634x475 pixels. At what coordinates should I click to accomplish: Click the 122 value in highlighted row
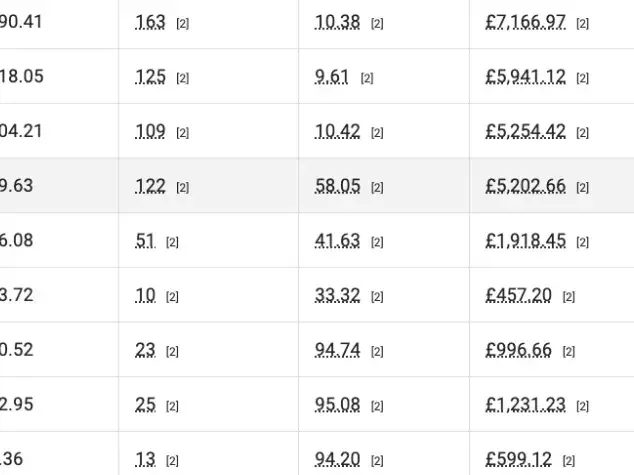pyautogui.click(x=150, y=186)
